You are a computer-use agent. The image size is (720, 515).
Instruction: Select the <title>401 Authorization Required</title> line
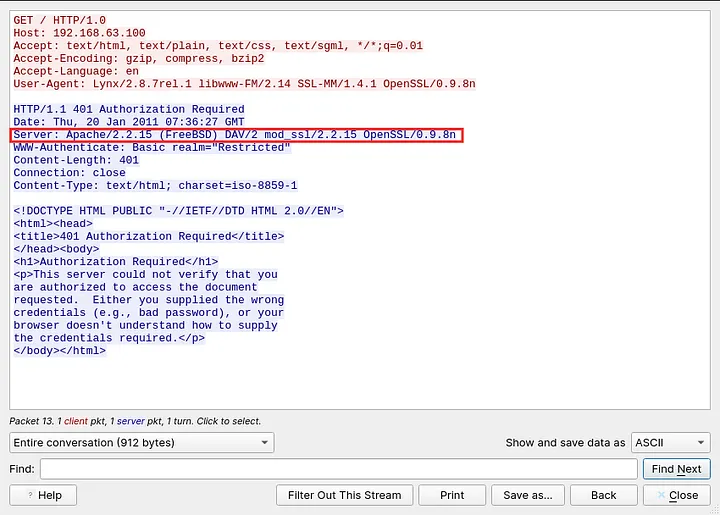pos(149,236)
